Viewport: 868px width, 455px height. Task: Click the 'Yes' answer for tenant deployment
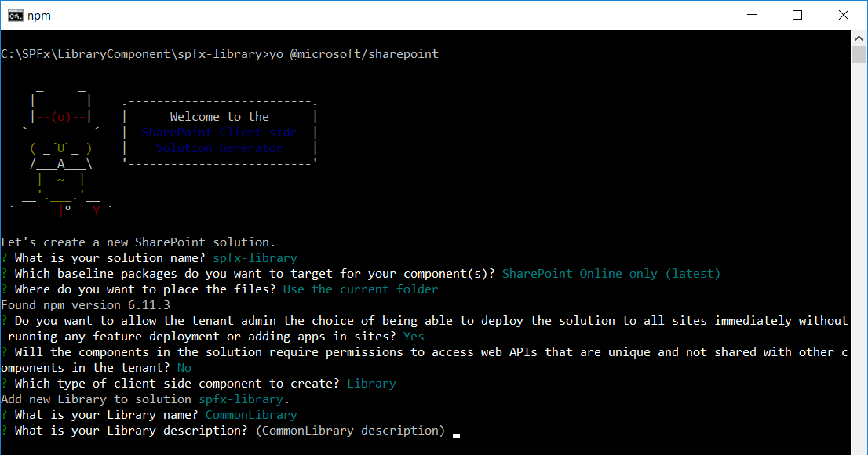pos(413,337)
